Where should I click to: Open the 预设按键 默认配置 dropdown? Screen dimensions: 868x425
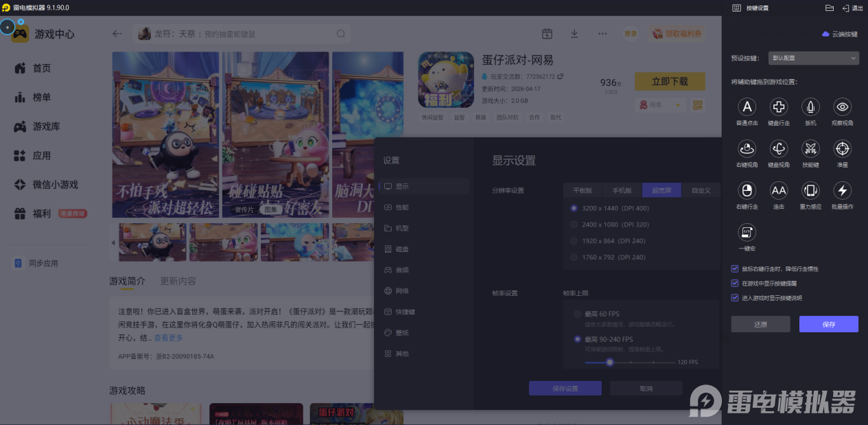coord(814,58)
